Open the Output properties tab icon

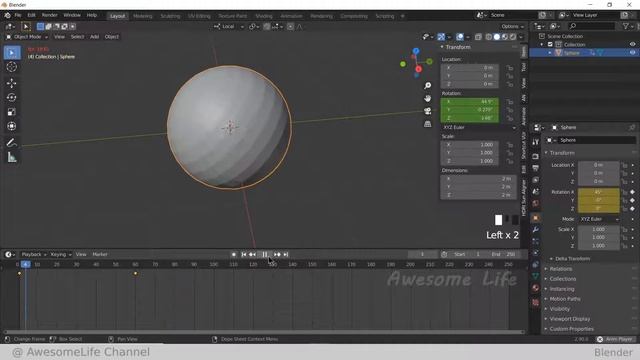(536, 168)
